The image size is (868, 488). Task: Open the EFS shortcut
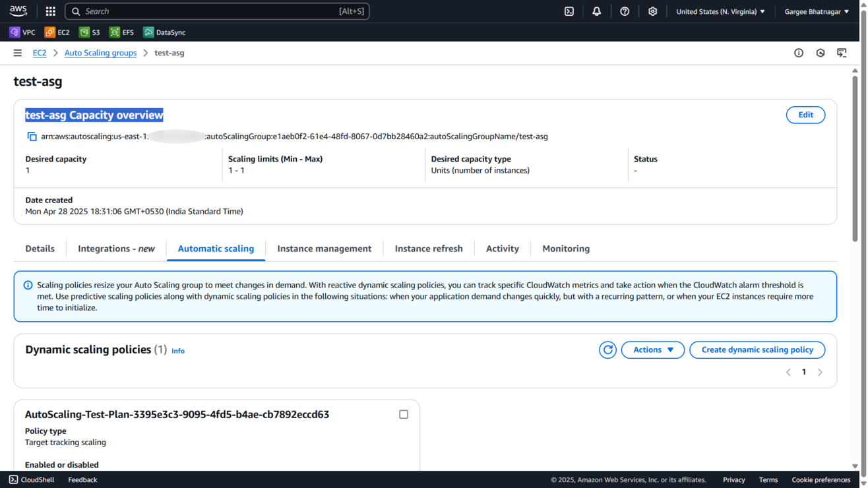pyautogui.click(x=121, y=32)
